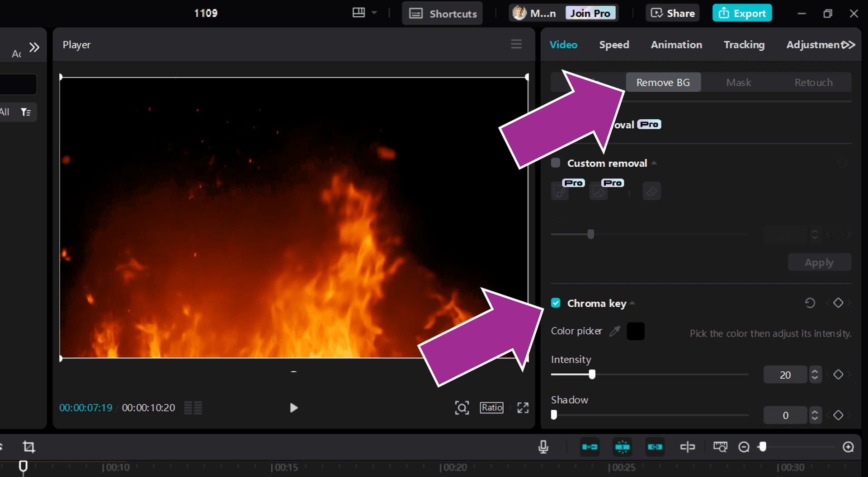Screen dimensions: 868x477
Task: Select the timeline crop tool
Action: [29, 447]
